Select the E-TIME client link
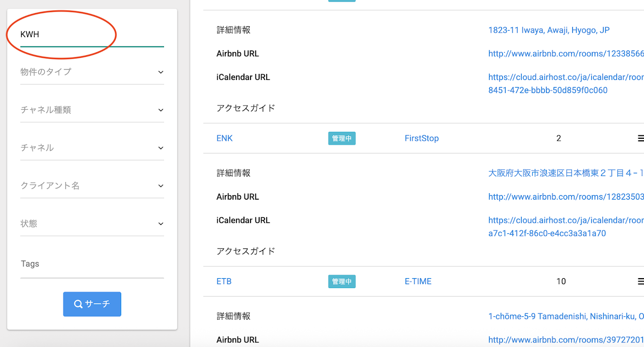This screenshot has height=347, width=644. 418,282
